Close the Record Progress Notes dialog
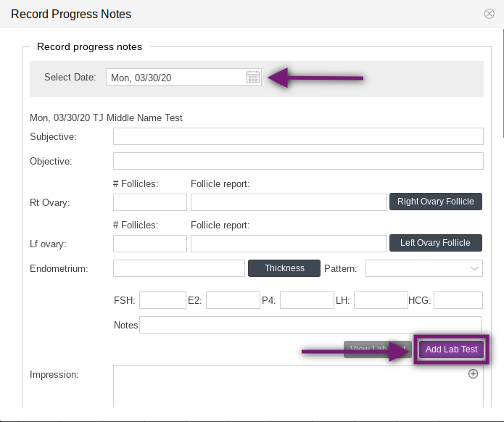The width and height of the screenshot is (504, 422). (489, 14)
